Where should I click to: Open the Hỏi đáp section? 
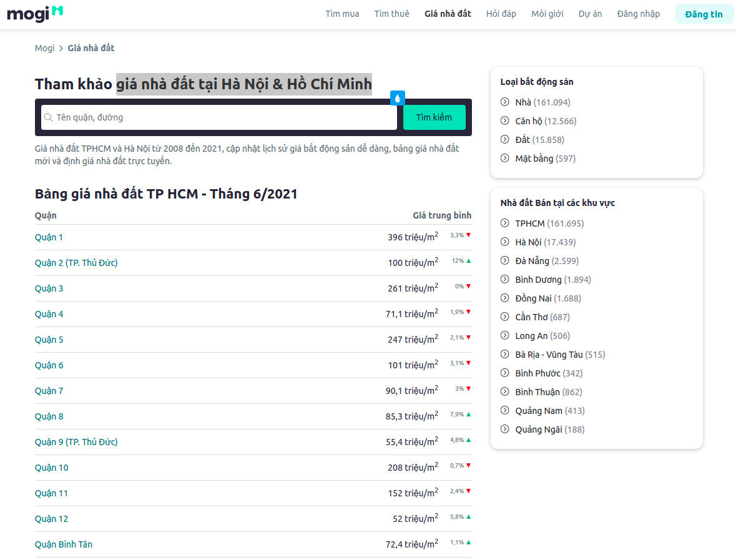(501, 14)
